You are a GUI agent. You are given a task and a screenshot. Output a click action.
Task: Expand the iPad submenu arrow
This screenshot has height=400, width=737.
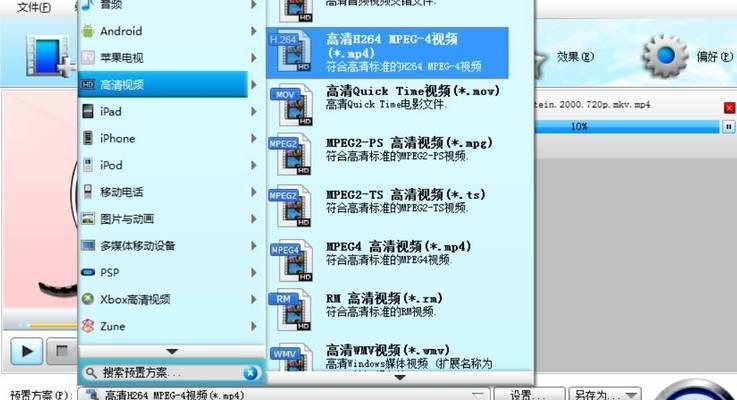pyautogui.click(x=253, y=111)
